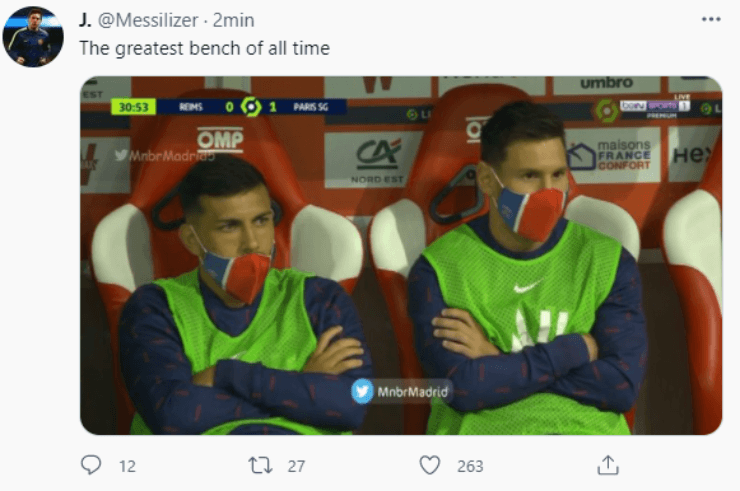Screen dimensions: 740x491
Task: Click the umbro banner in the photo
Action: (x=606, y=83)
